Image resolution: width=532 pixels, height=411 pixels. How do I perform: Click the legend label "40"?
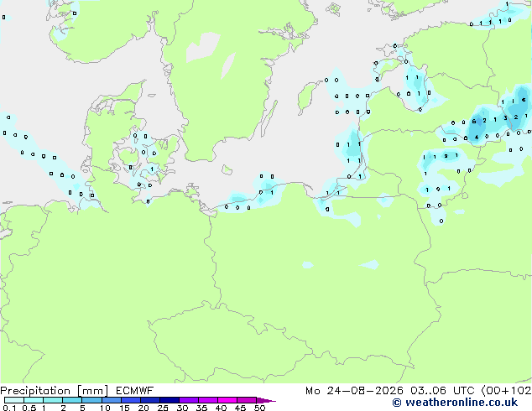[221, 408]
